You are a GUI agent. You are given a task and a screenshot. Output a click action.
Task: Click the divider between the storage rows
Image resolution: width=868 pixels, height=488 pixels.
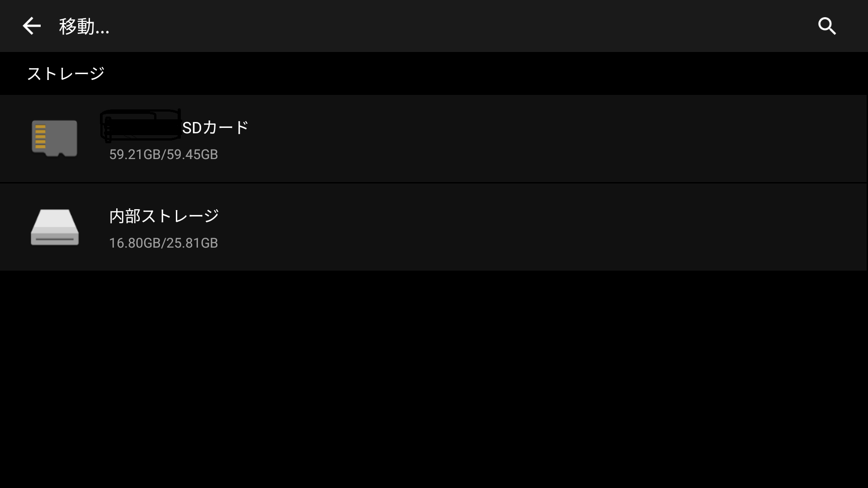(433, 183)
